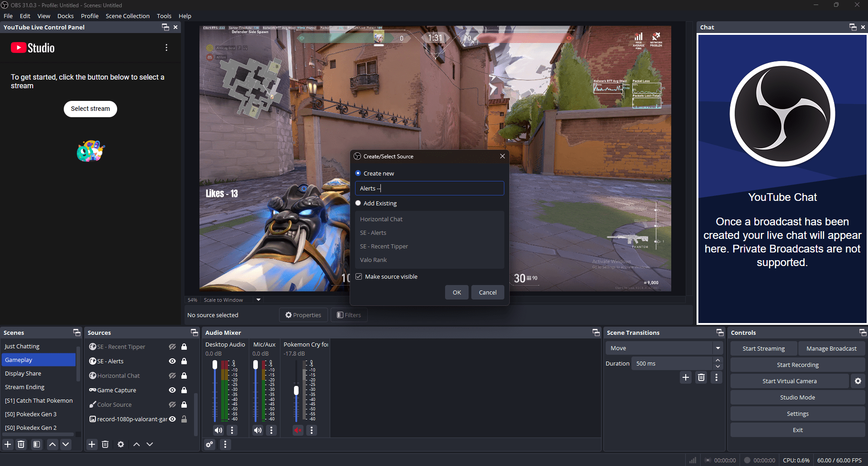868x466 pixels.
Task: Increase transition duration with up arrow
Action: coord(717,361)
